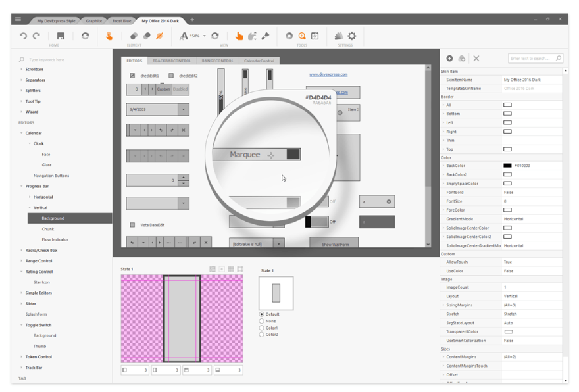
Task: Select Flow Indicator in the tree
Action: tap(55, 239)
